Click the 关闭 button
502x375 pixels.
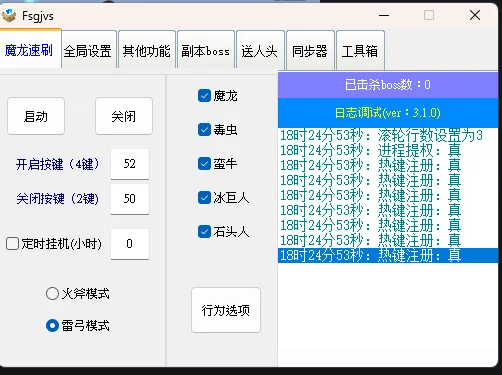[124, 116]
